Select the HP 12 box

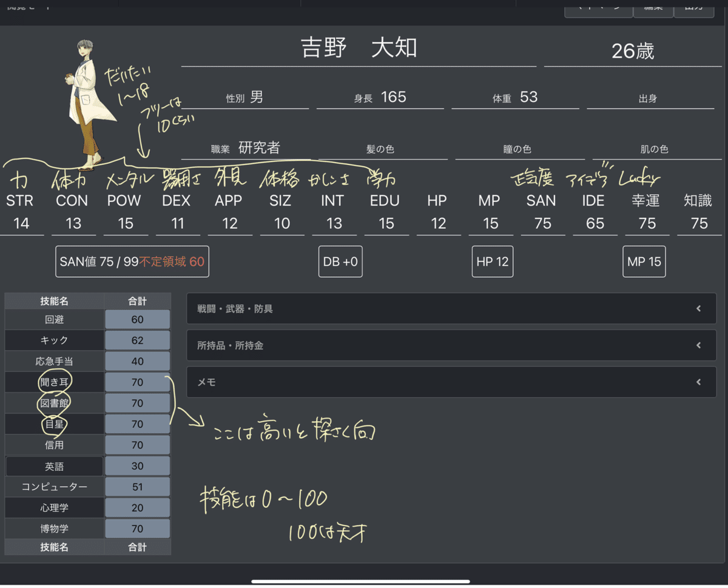point(492,262)
